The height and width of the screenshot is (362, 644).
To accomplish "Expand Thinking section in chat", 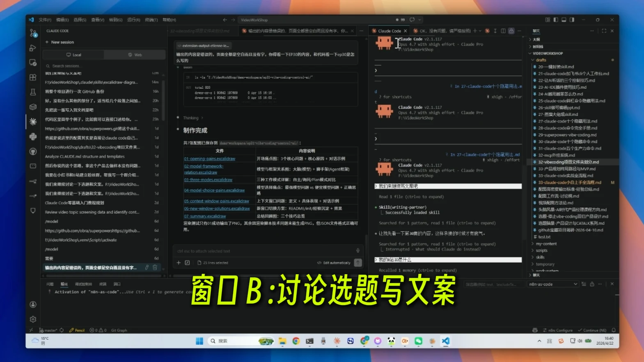I will (193, 118).
